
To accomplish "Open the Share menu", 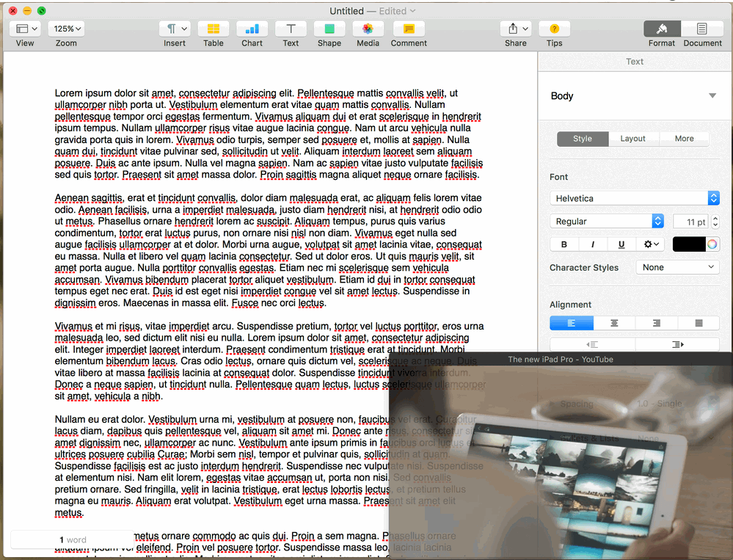I will click(516, 29).
